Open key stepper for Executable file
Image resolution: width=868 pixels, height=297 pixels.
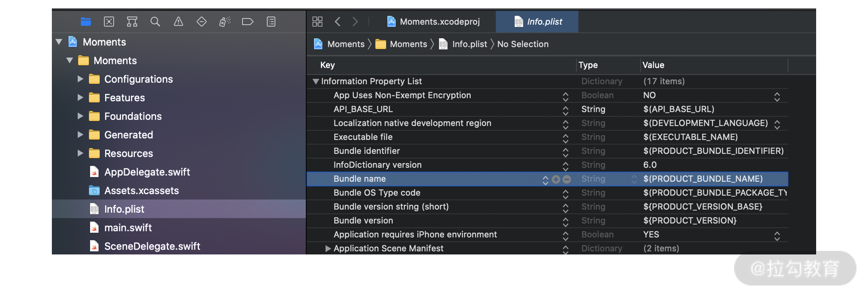tap(566, 138)
